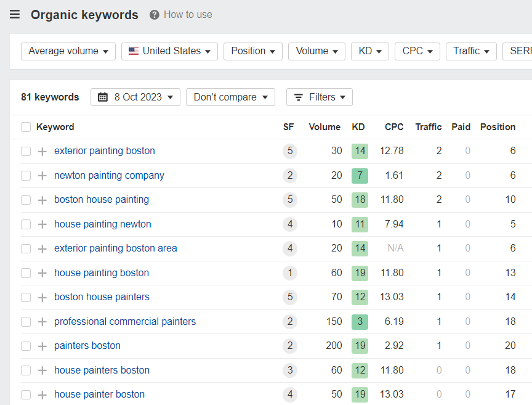The width and height of the screenshot is (532, 405).
Task: Click KD score 18 swatch for boston house painting
Action: click(360, 200)
